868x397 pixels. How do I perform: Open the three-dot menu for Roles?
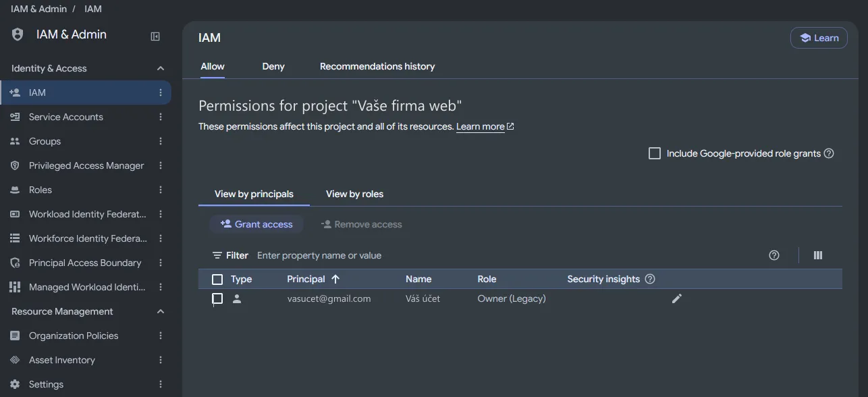coord(161,190)
